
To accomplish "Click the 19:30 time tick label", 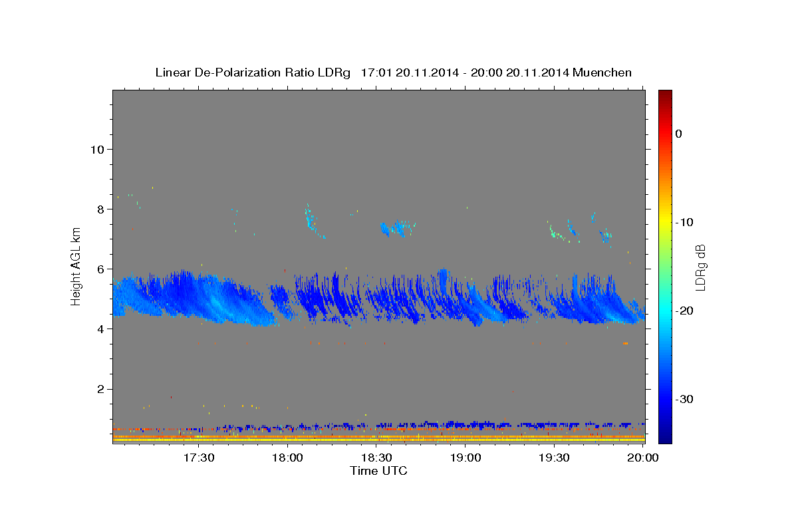I will [555, 458].
